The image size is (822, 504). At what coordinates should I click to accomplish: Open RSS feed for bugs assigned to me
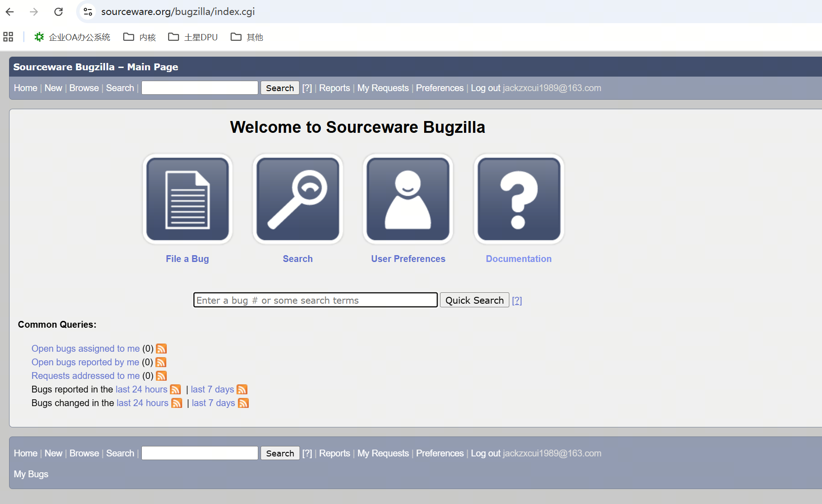[x=161, y=349]
